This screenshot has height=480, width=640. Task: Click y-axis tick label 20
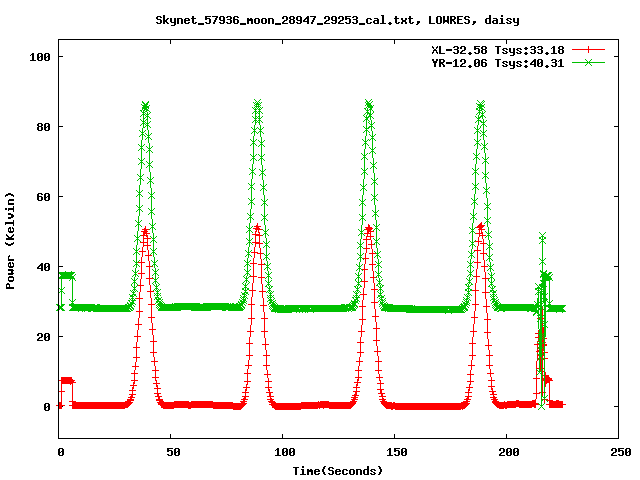tap(44, 337)
